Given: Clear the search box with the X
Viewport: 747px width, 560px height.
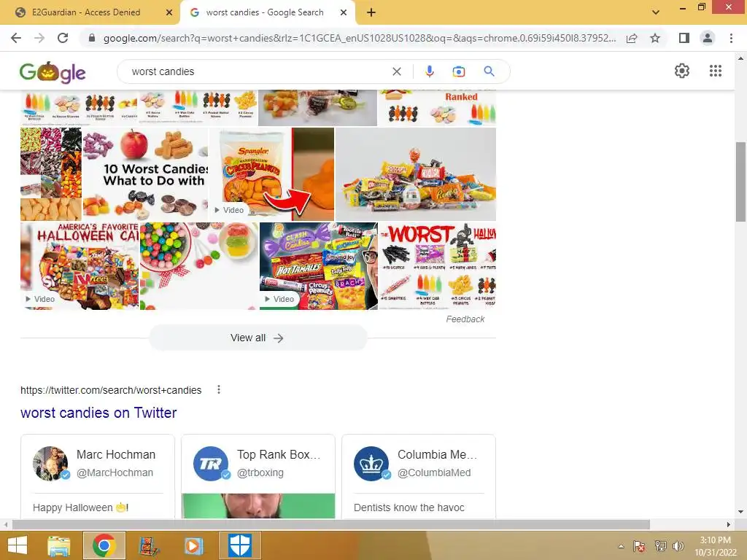Looking at the screenshot, I should pos(396,71).
